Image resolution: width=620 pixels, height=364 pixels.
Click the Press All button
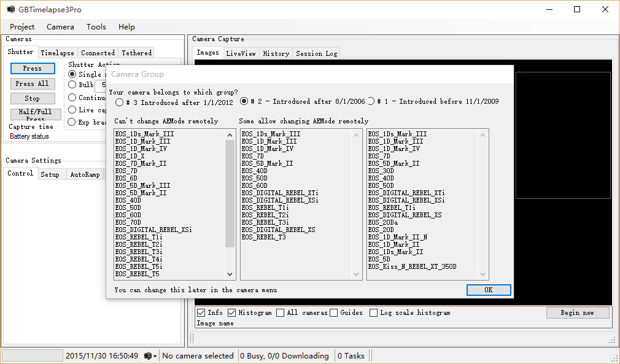pyautogui.click(x=33, y=83)
